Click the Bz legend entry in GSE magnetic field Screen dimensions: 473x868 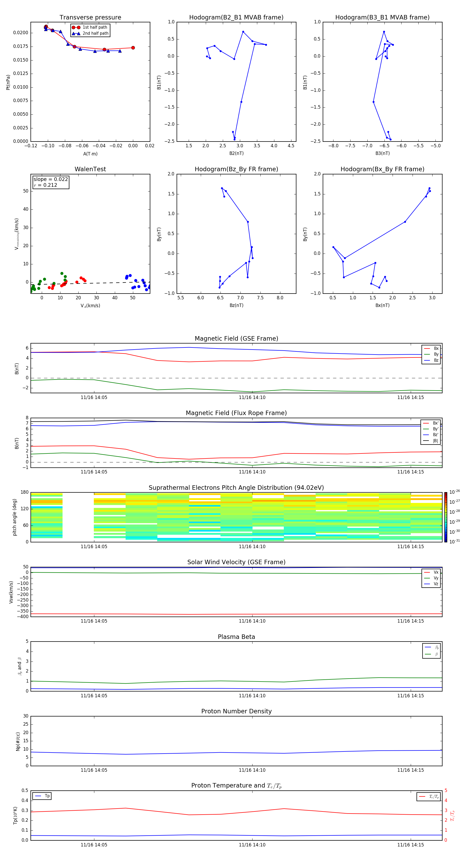coord(431,360)
